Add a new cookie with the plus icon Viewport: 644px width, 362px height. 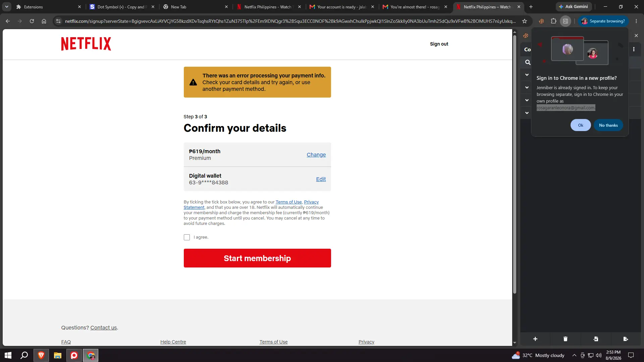[x=535, y=339]
